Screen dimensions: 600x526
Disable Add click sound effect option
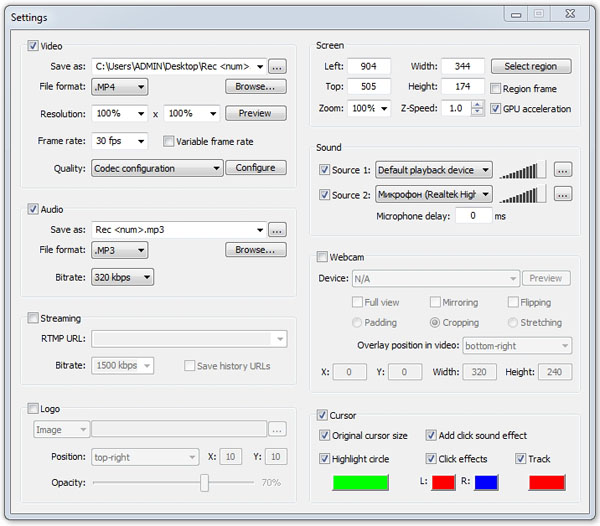[x=431, y=436]
